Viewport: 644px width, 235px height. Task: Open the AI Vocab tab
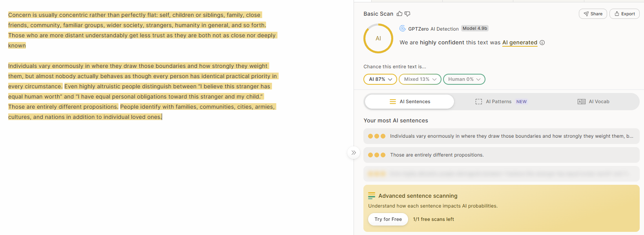[x=593, y=102]
